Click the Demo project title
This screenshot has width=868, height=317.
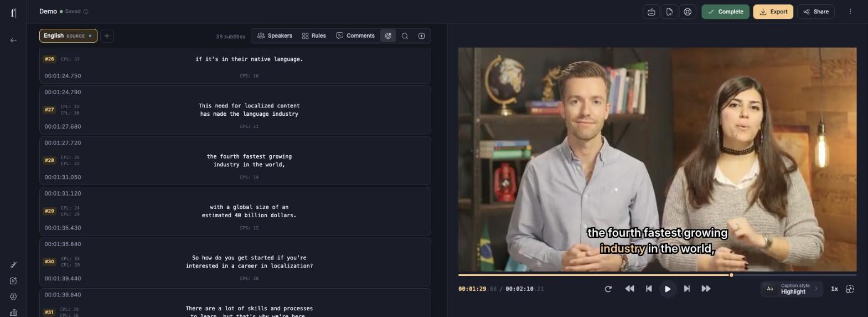(48, 12)
